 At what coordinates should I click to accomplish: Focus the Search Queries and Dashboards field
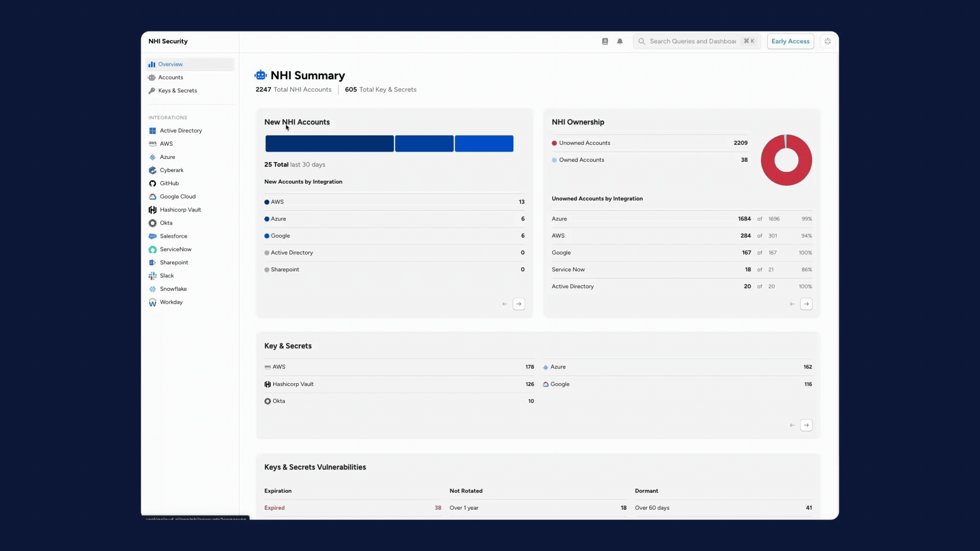(x=692, y=41)
